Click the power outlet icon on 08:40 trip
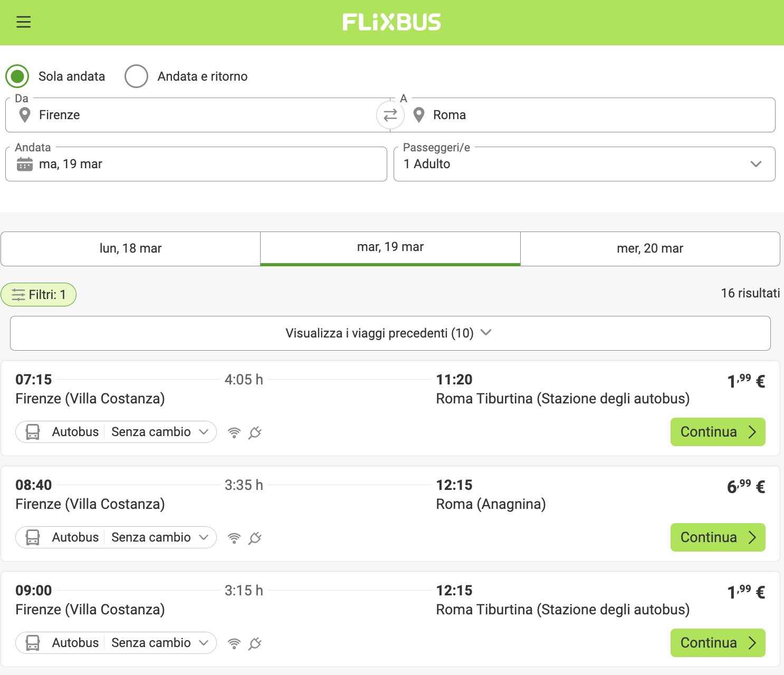Image resolution: width=784 pixels, height=675 pixels. tap(255, 538)
